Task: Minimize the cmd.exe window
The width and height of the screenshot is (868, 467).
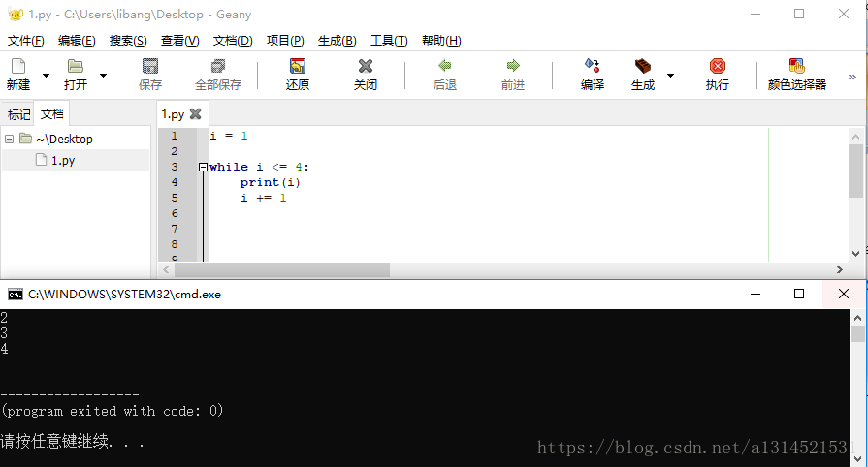Action: pyautogui.click(x=755, y=294)
